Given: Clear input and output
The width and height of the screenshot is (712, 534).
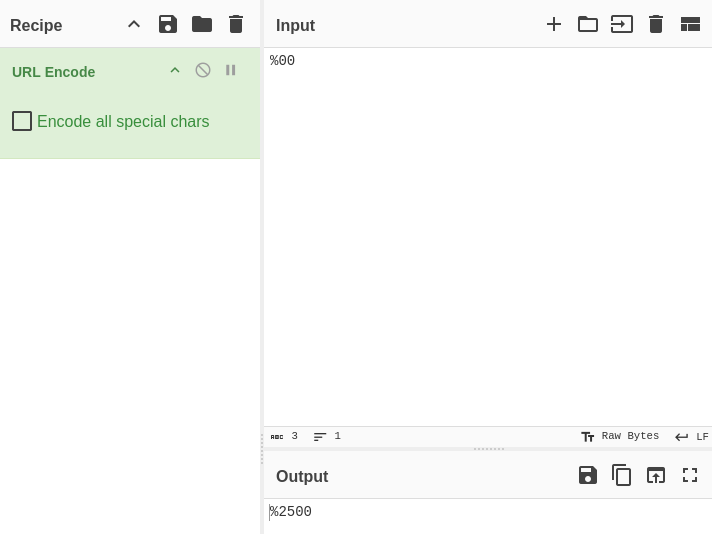Looking at the screenshot, I should pyautogui.click(x=656, y=24).
